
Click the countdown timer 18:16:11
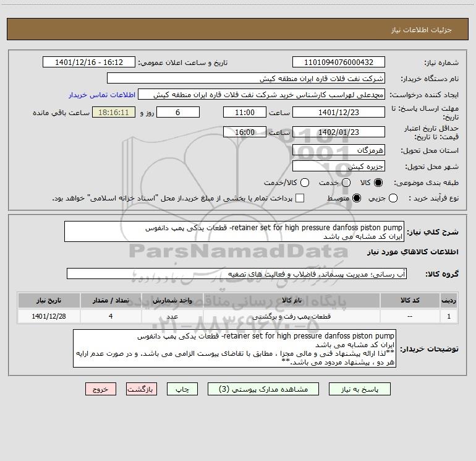tap(114, 112)
